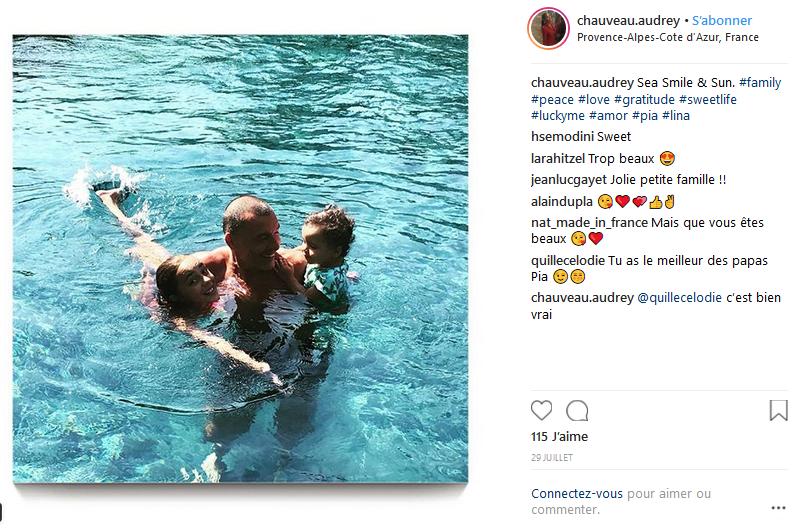Viewport: 796px width, 530px height.
Task: Like the post with the heart icon
Action: [541, 410]
